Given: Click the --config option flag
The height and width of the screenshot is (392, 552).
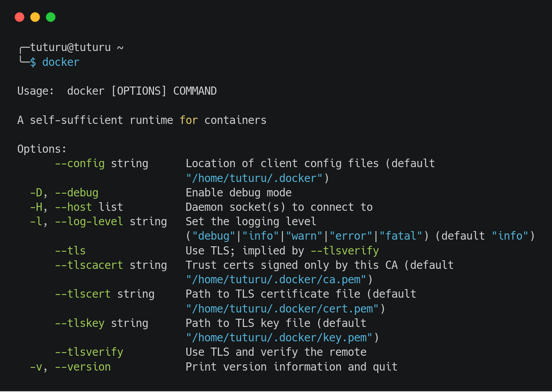Looking at the screenshot, I should tap(80, 164).
